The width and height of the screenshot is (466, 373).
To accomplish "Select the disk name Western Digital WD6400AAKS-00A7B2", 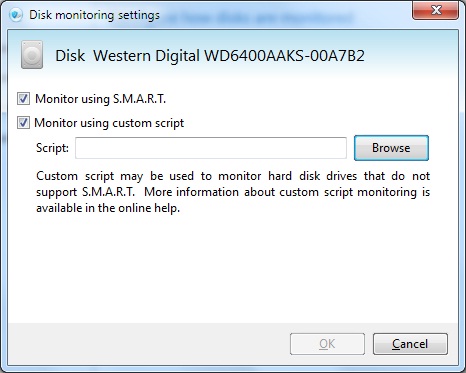I will click(229, 56).
